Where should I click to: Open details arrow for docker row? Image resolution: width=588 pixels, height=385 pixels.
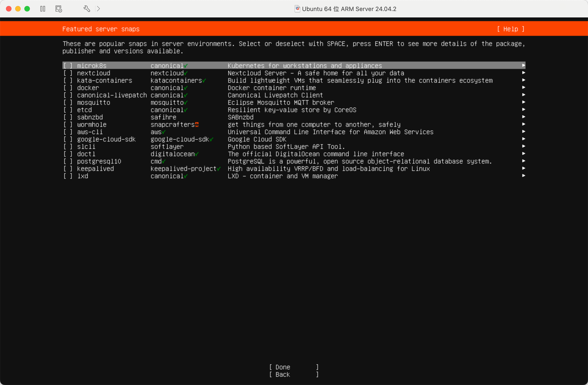[x=523, y=87]
